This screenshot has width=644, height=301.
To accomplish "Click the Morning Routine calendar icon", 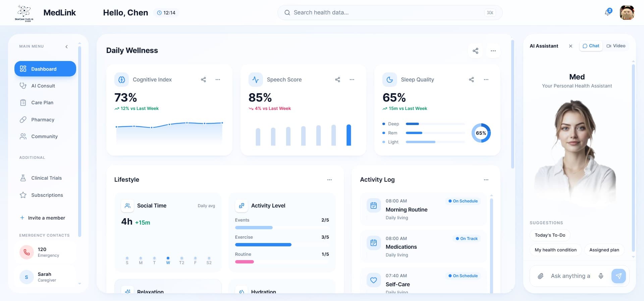I will (x=374, y=205).
